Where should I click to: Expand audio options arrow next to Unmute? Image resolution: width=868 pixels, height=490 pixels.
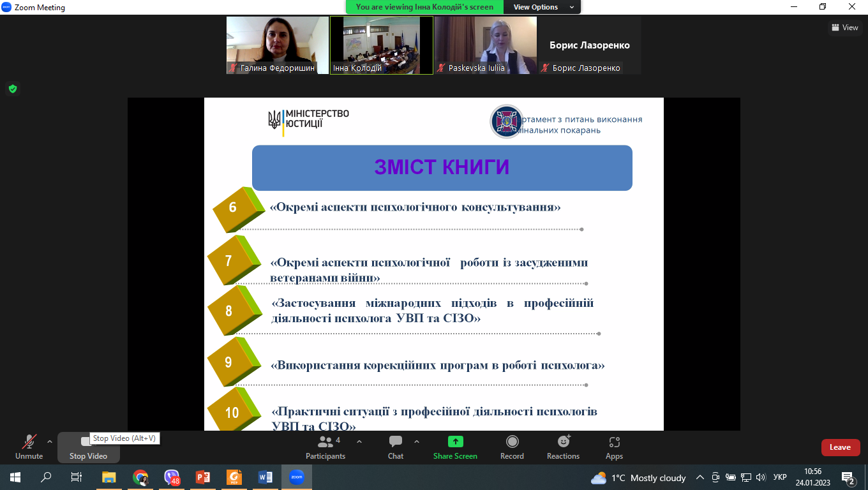pos(50,442)
